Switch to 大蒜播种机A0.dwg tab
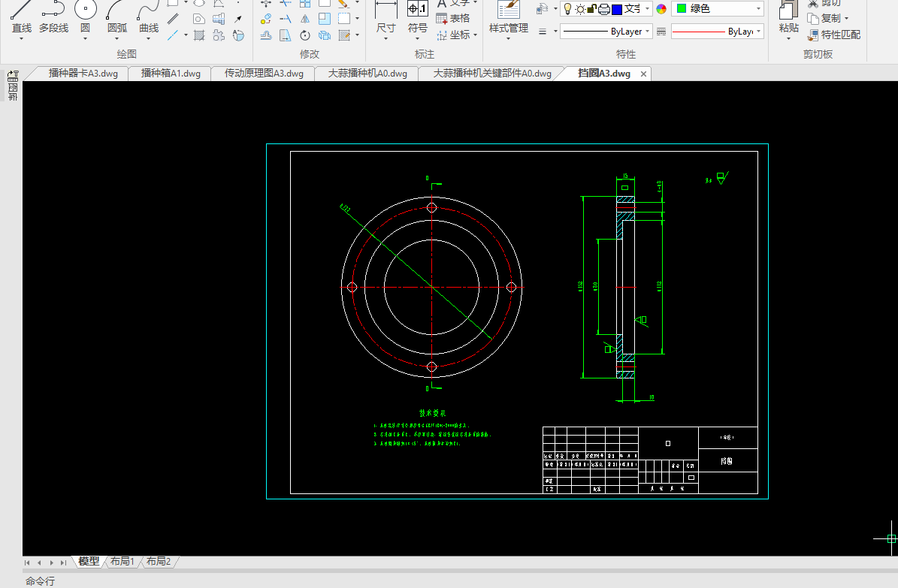The image size is (898, 588). click(x=367, y=74)
